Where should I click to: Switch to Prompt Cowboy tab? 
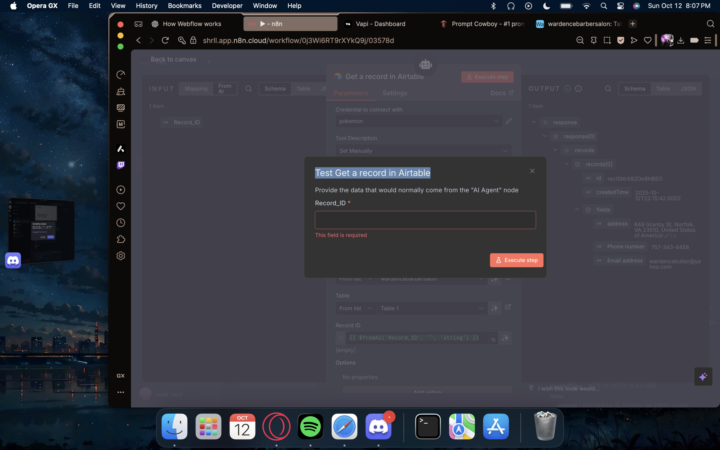coord(482,24)
